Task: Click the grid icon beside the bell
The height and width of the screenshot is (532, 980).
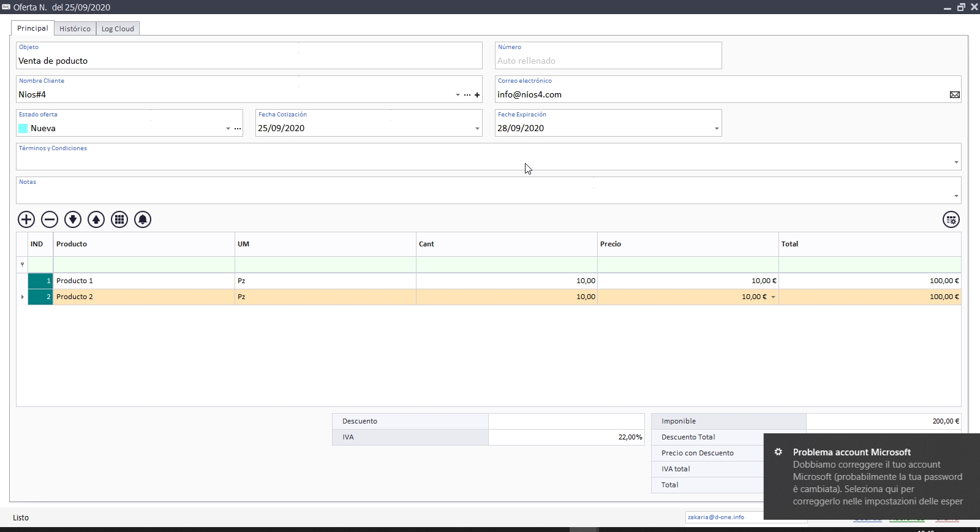Action: click(119, 219)
